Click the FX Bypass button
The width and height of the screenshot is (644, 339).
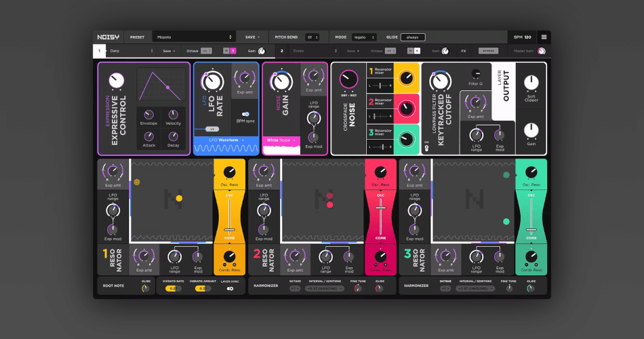[x=487, y=51]
